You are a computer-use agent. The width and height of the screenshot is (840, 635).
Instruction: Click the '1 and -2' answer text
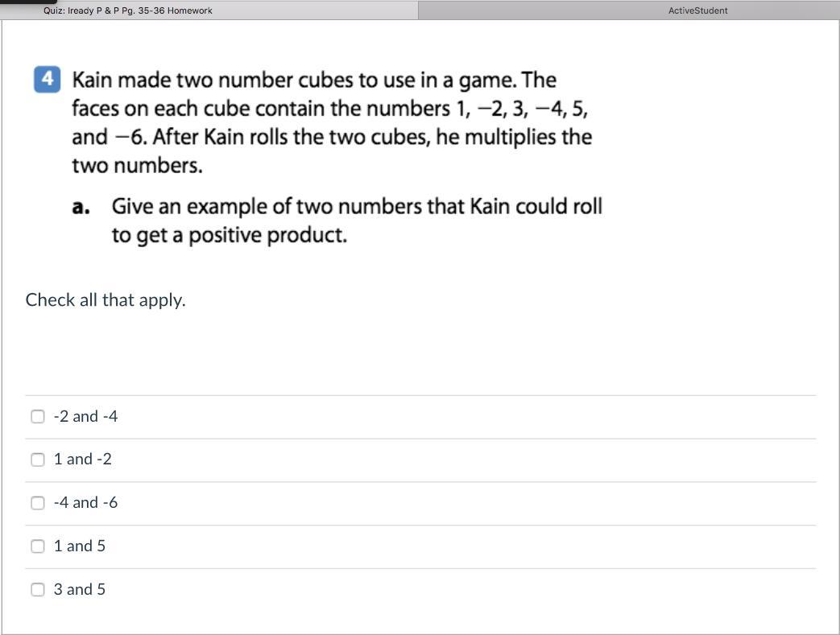click(82, 460)
